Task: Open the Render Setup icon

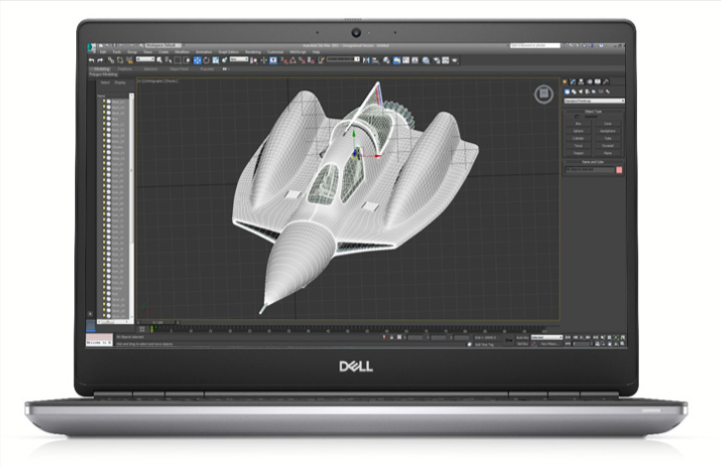Action: 436,60
